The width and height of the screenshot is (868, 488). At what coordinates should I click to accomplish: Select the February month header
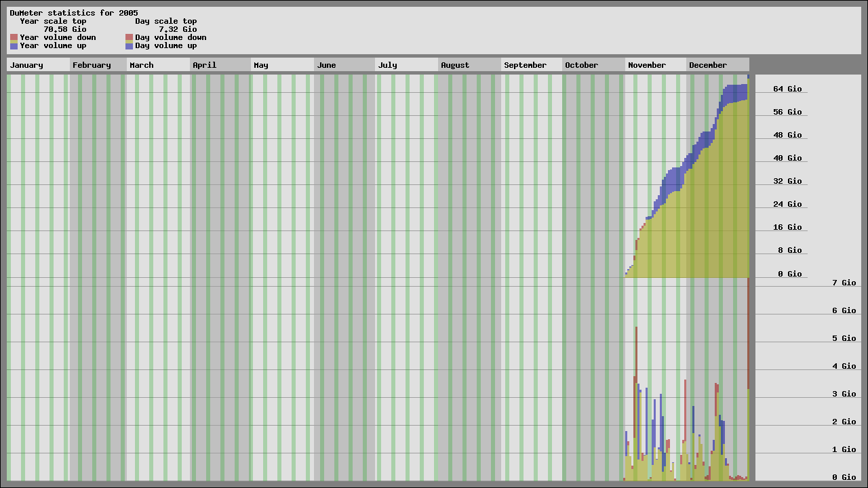[98, 65]
